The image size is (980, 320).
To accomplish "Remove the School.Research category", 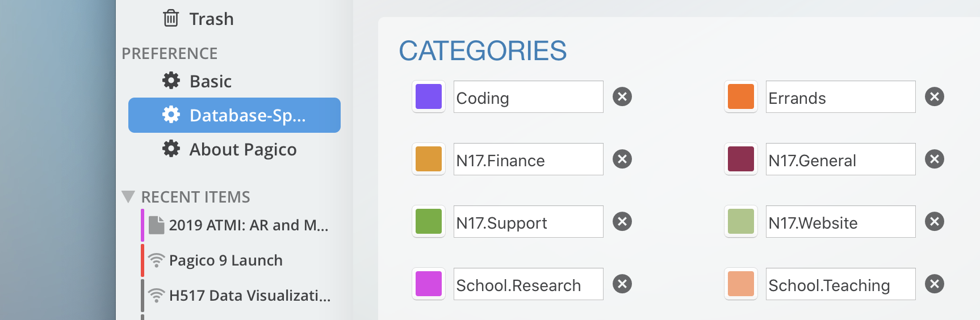I will (x=622, y=284).
